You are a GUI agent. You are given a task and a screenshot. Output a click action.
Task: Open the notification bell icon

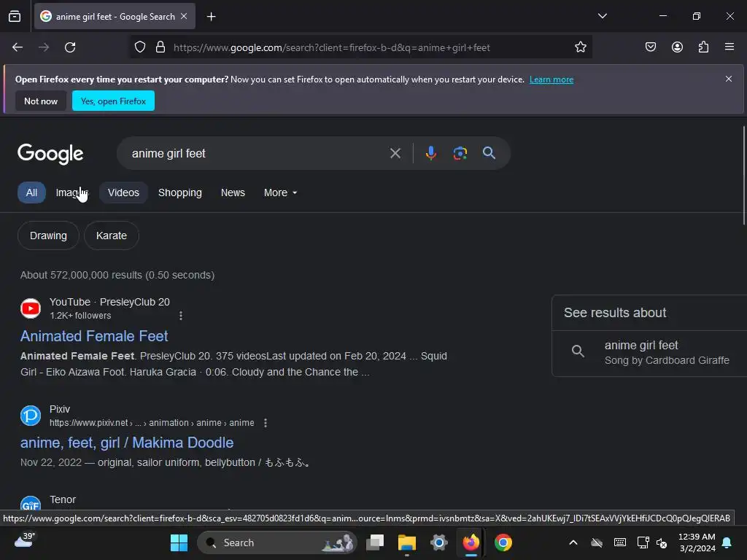727,542
